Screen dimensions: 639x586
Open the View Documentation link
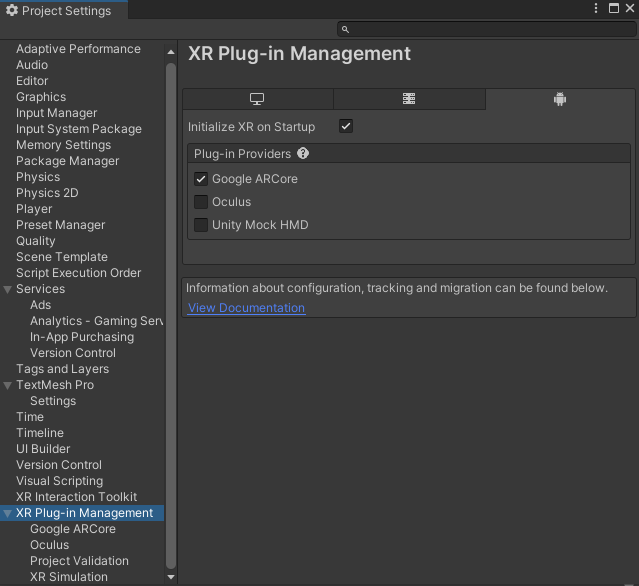246,308
